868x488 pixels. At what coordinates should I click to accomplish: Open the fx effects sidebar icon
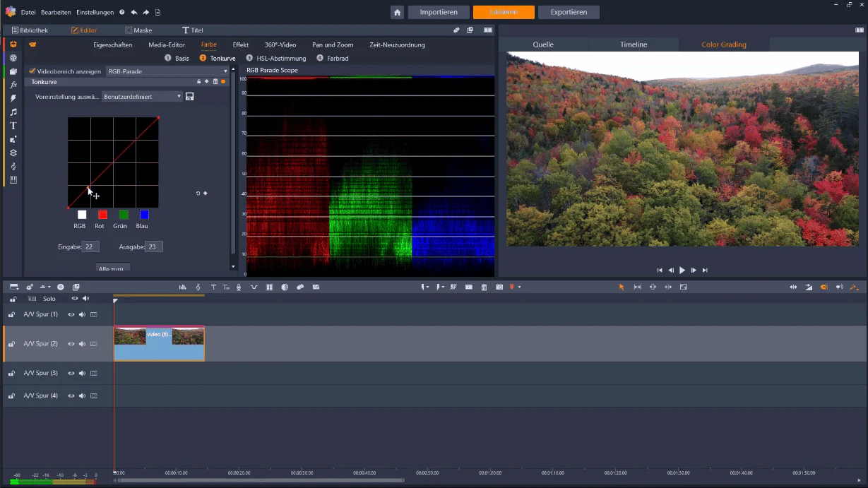(13, 85)
